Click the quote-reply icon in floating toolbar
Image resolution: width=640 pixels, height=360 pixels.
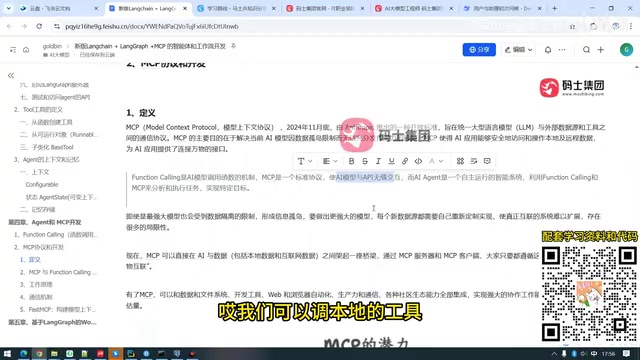(x=473, y=161)
